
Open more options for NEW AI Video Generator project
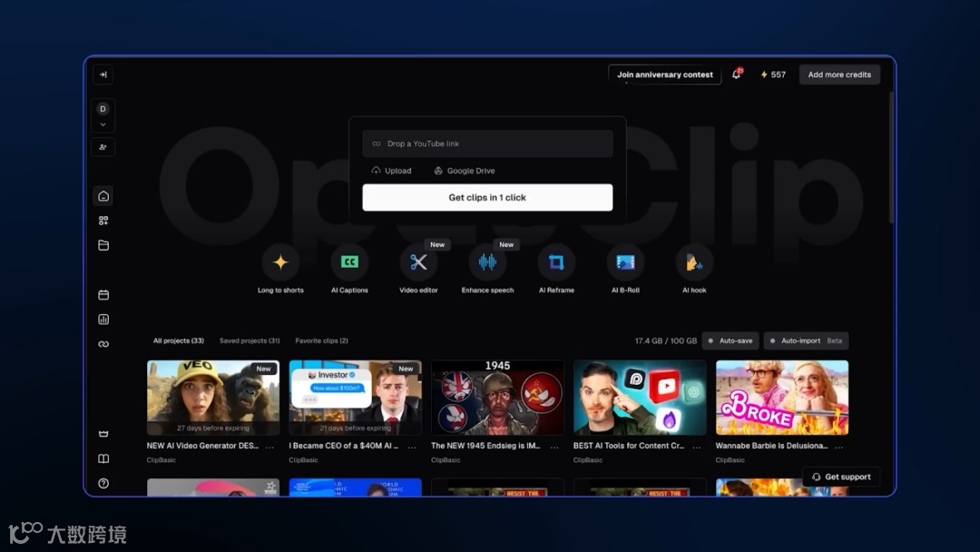click(x=270, y=447)
